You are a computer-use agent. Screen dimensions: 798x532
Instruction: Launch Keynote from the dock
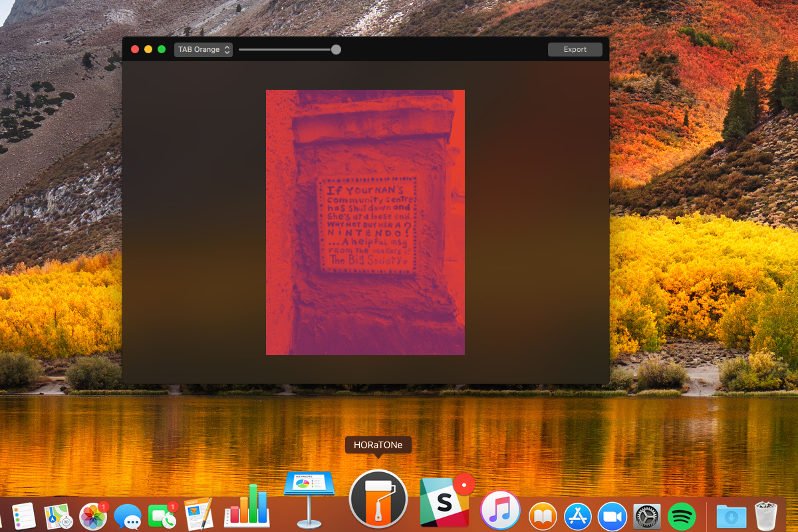coord(308,500)
